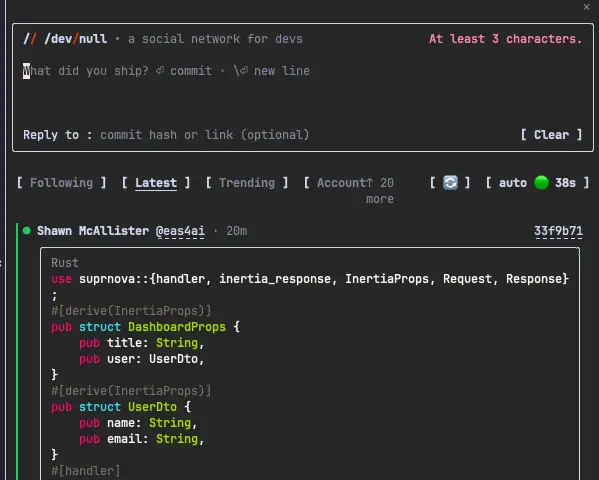Click the '#[handler]' attribute line

pos(86,470)
